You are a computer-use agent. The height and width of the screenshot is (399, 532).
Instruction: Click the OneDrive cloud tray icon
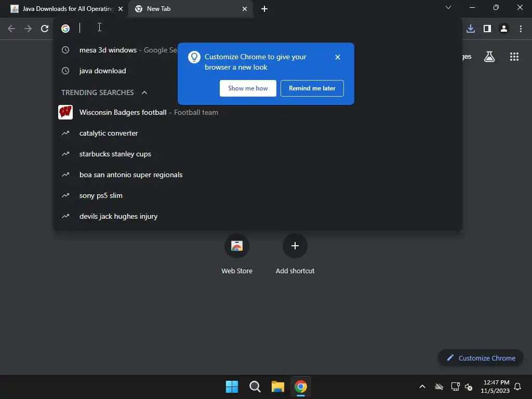438,387
